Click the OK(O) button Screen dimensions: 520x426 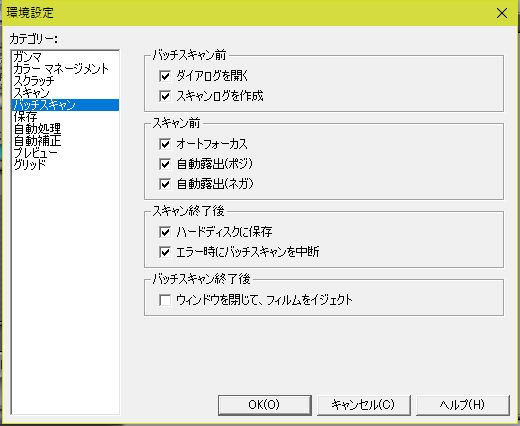point(265,405)
